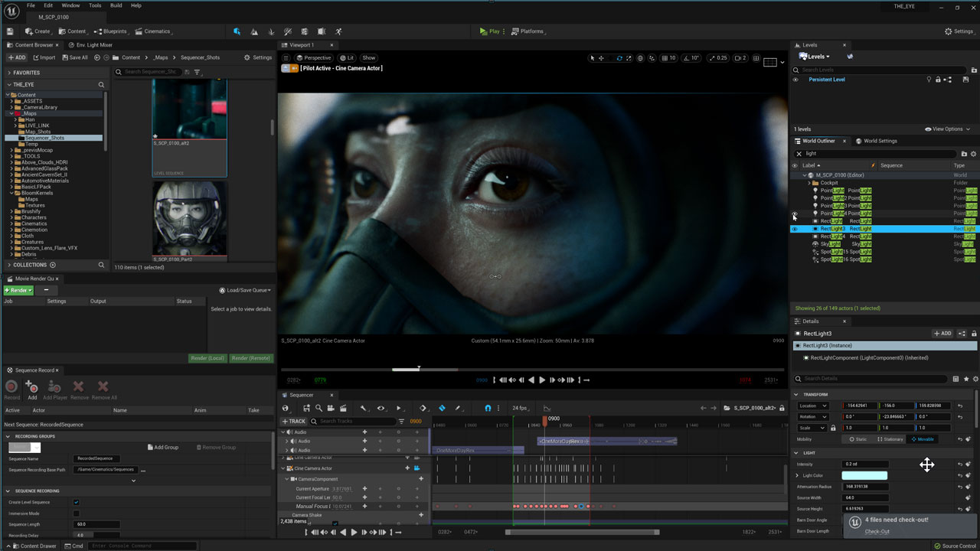This screenshot has height=551, width=980.
Task: Set Mobility to Static
Action: pyautogui.click(x=858, y=439)
